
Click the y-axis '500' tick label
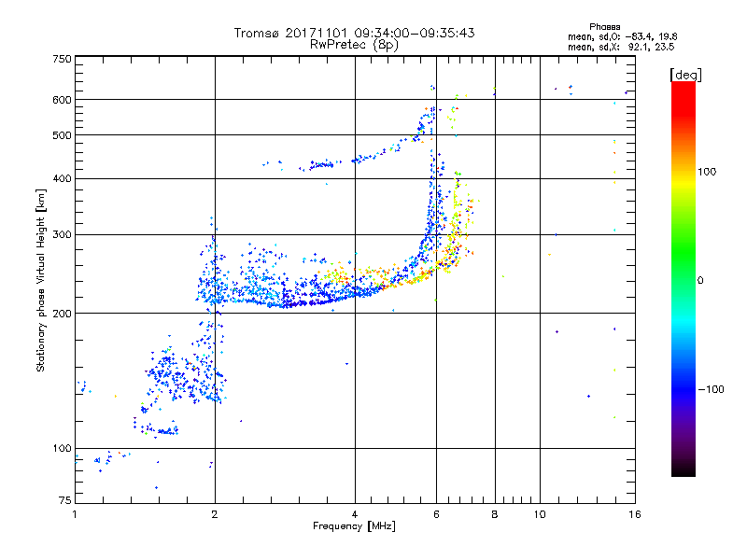point(62,135)
